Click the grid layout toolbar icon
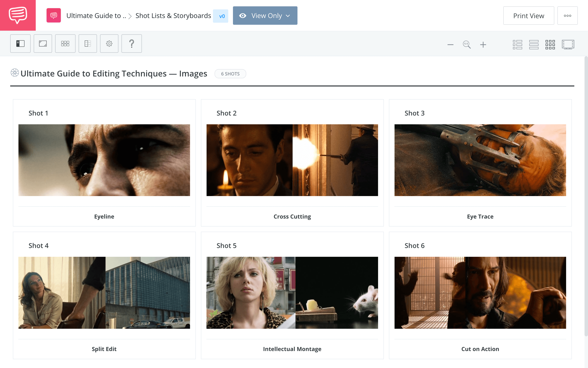 pos(65,44)
